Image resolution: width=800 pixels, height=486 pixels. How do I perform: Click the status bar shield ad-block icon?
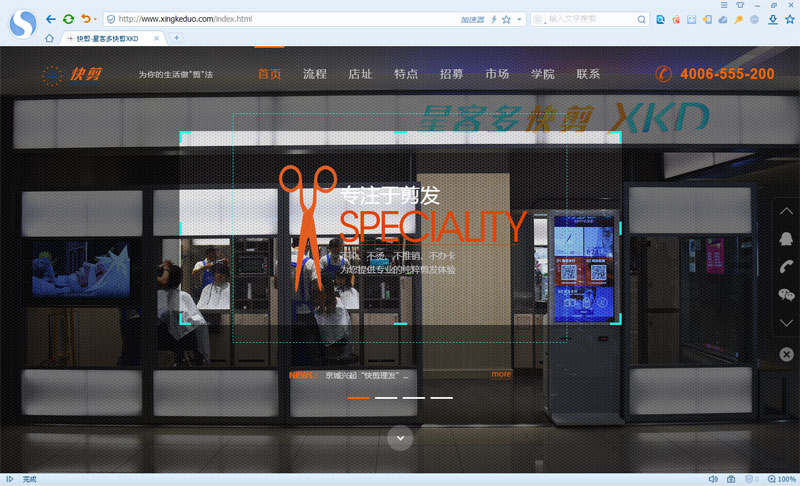click(x=751, y=479)
